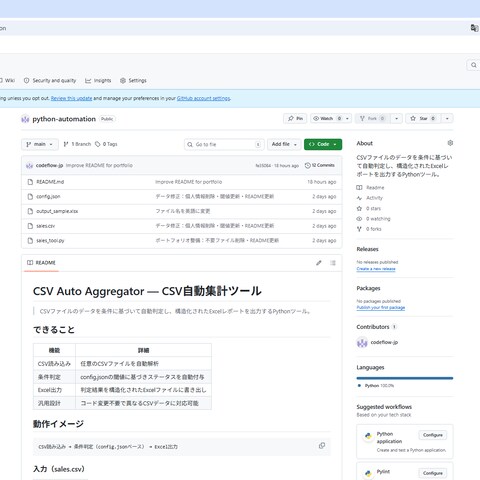The image size is (480, 480).
Task: Open the Contributors heading link
Action: (x=376, y=327)
